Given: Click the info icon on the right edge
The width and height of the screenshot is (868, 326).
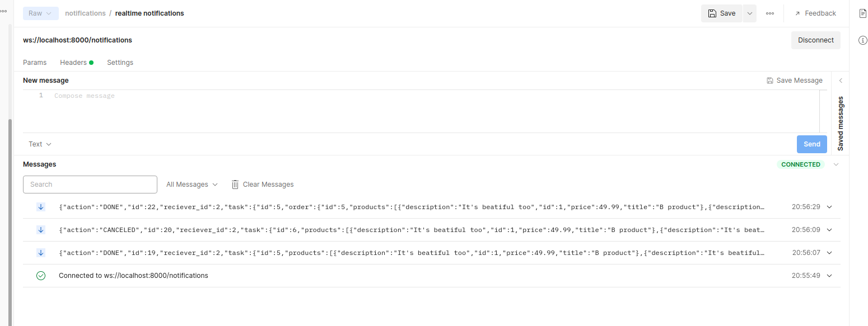Looking at the screenshot, I should pyautogui.click(x=862, y=40).
